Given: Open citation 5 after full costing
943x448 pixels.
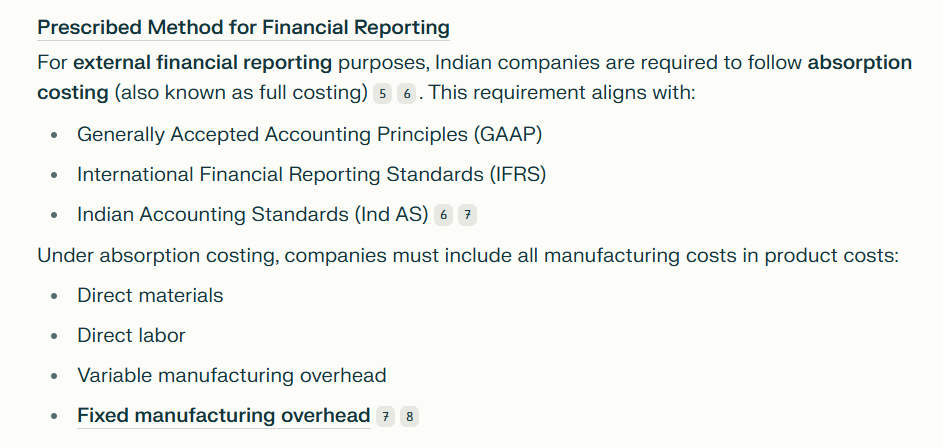Looking at the screenshot, I should (x=382, y=94).
